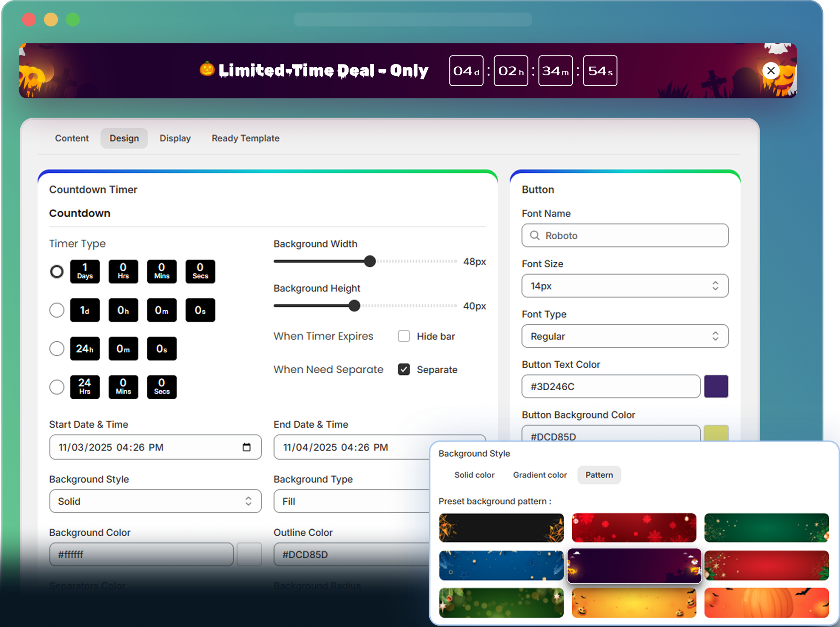840x627 pixels.
Task: Choose the Gradient color background style
Action: (x=540, y=475)
